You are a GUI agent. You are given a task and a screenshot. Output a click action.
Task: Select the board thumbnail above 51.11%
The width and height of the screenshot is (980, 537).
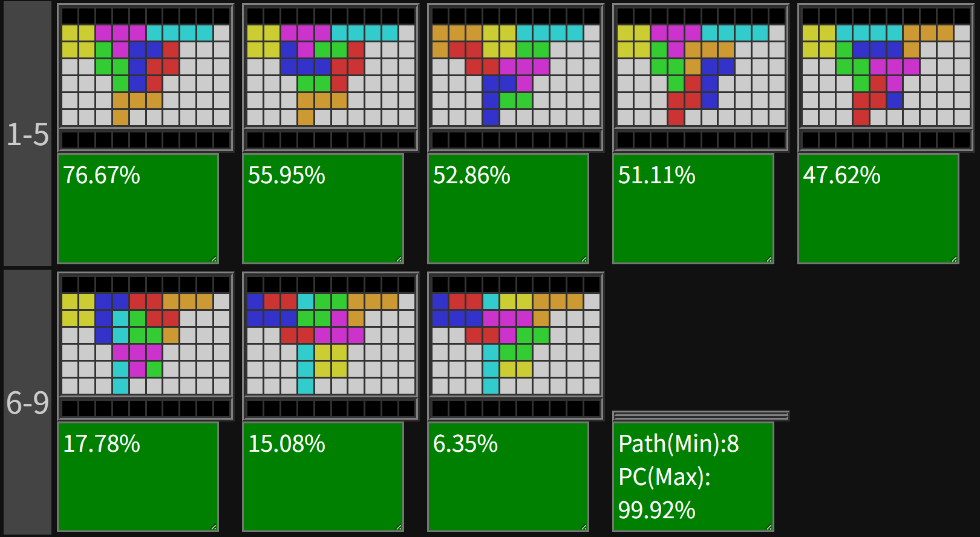point(701,78)
